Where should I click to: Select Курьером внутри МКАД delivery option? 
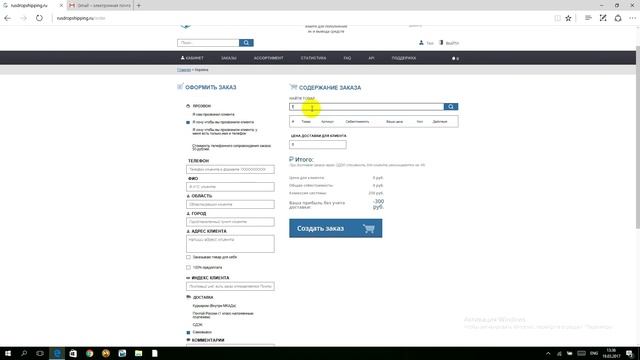coord(214,306)
